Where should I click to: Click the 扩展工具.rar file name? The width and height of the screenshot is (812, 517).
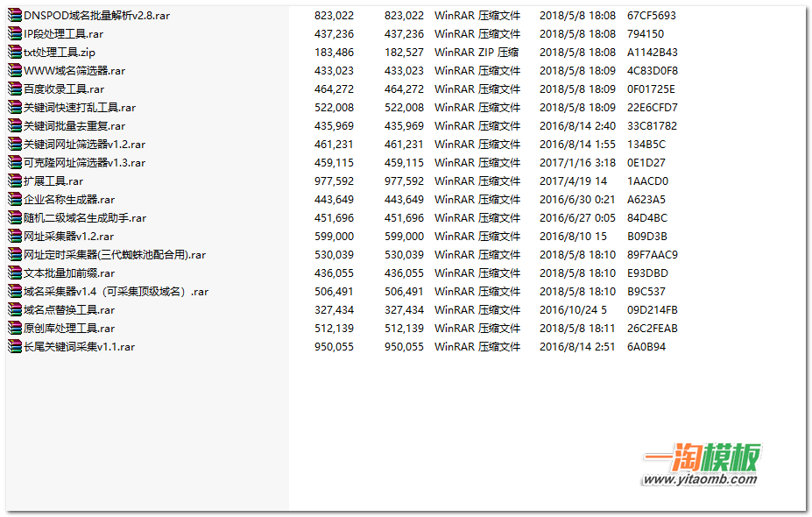tap(53, 181)
